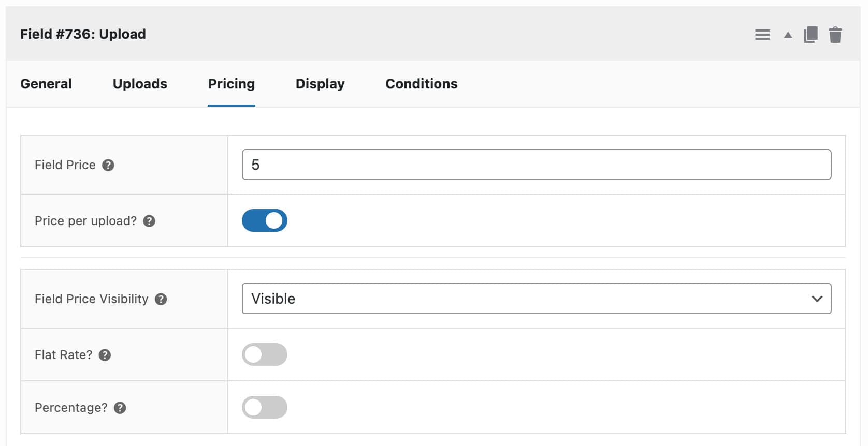Select the Display tab

point(320,84)
